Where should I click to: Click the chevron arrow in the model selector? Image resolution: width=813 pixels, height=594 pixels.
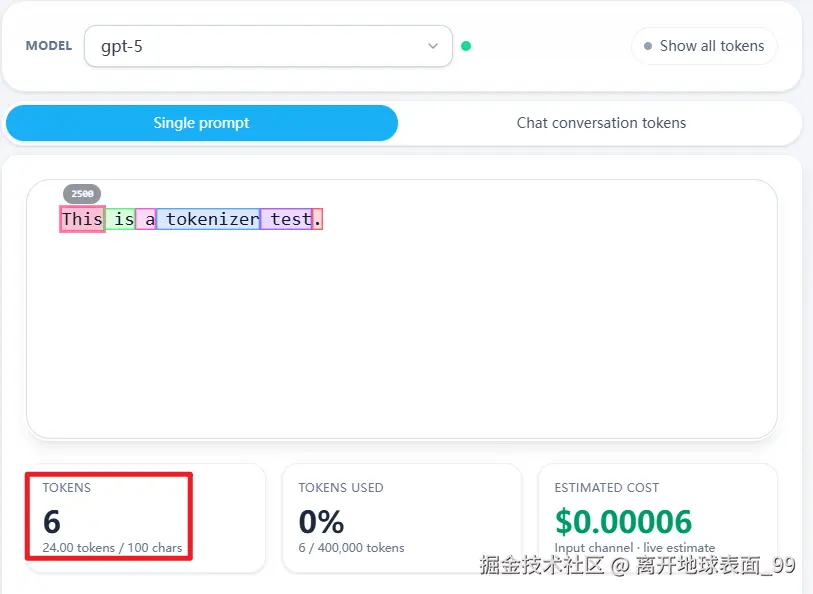[433, 46]
